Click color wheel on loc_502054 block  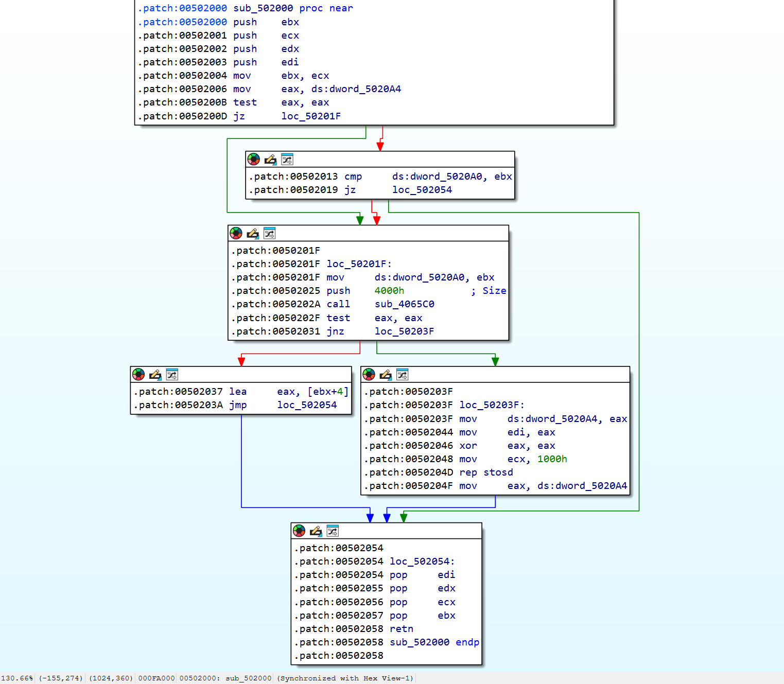coord(299,531)
